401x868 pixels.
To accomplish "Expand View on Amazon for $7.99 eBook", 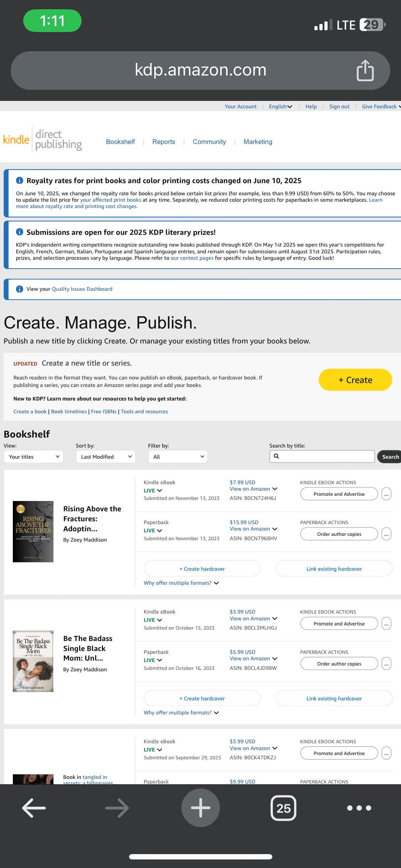I will [253, 489].
